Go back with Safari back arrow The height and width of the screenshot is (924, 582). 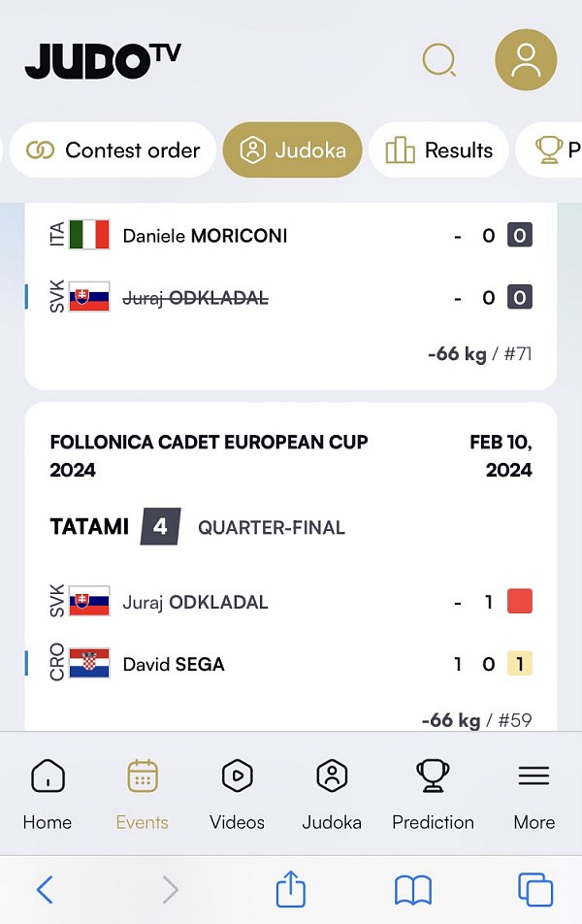(x=46, y=889)
